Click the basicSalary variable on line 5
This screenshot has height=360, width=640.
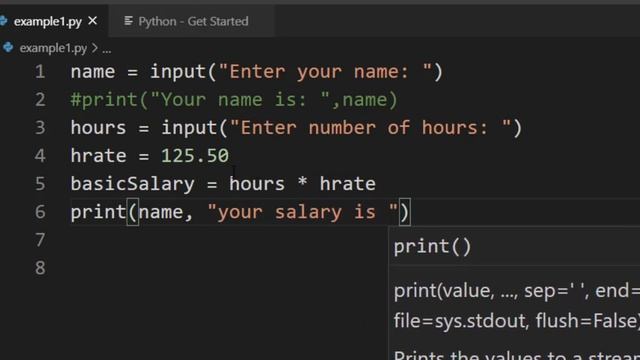133,184
